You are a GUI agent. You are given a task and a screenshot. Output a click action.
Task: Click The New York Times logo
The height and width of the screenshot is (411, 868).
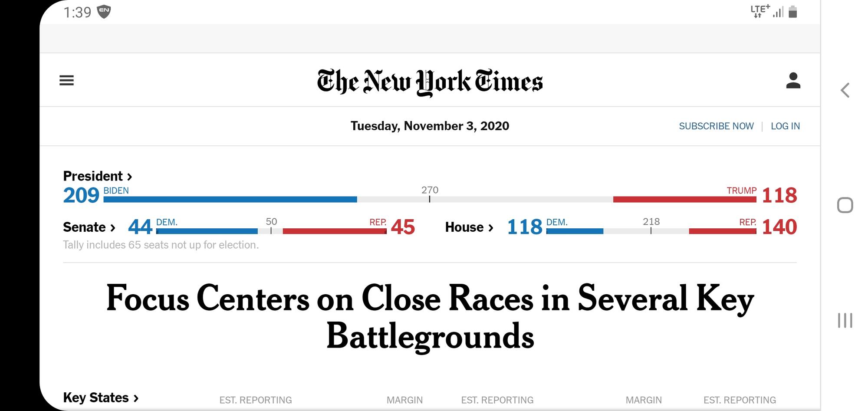(430, 82)
